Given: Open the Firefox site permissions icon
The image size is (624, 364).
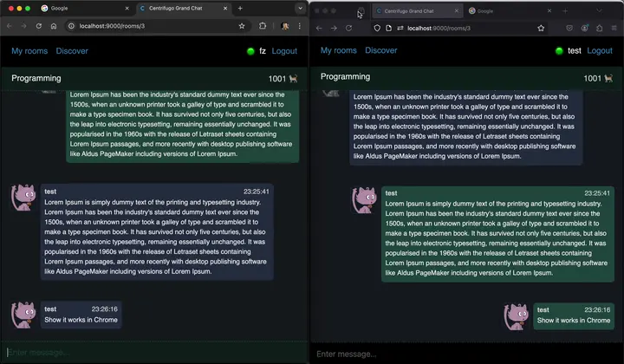Looking at the screenshot, I should click(x=400, y=29).
